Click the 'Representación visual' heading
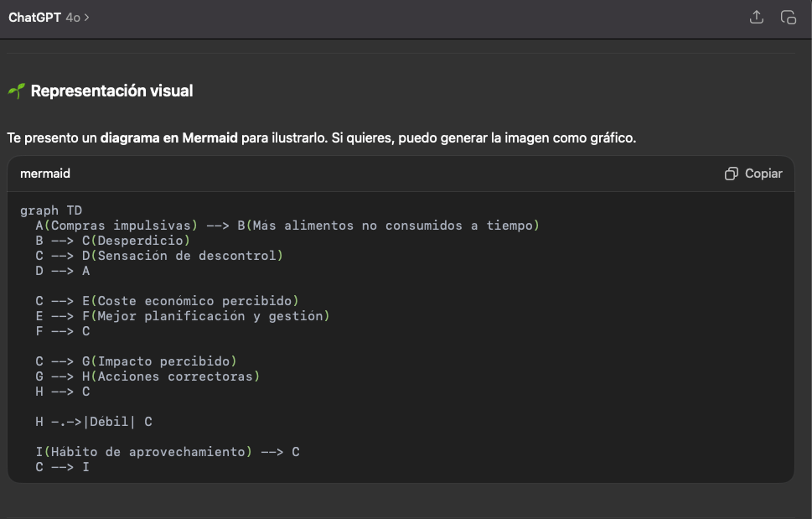Image resolution: width=812 pixels, height=519 pixels. (111, 91)
